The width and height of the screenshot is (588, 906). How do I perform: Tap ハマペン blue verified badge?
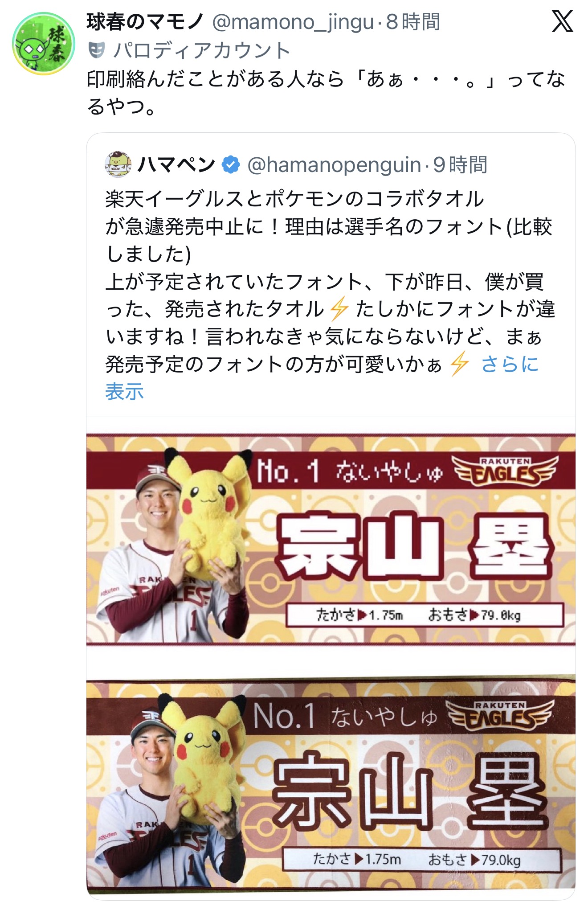tap(230, 165)
